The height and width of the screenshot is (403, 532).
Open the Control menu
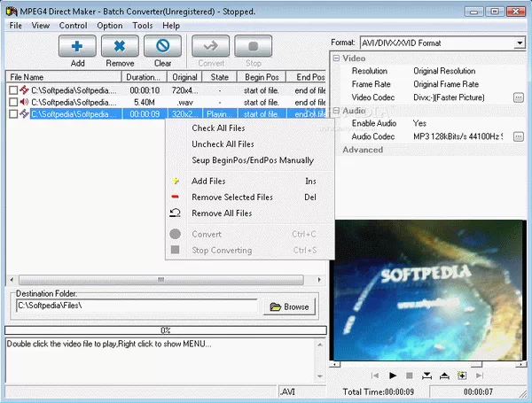(x=73, y=26)
